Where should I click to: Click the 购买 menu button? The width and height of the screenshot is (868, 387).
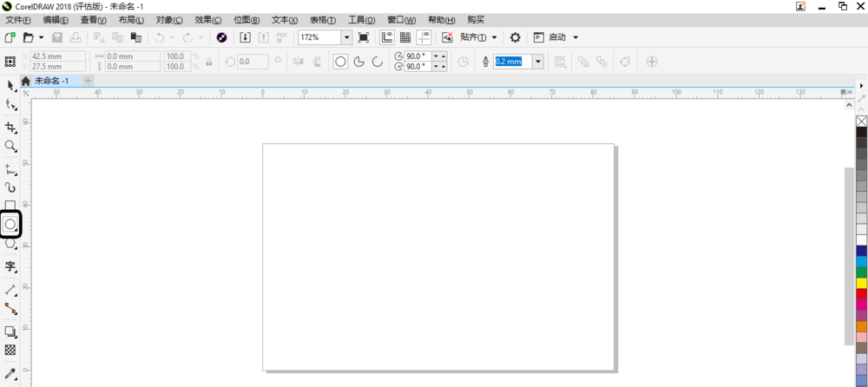(476, 20)
